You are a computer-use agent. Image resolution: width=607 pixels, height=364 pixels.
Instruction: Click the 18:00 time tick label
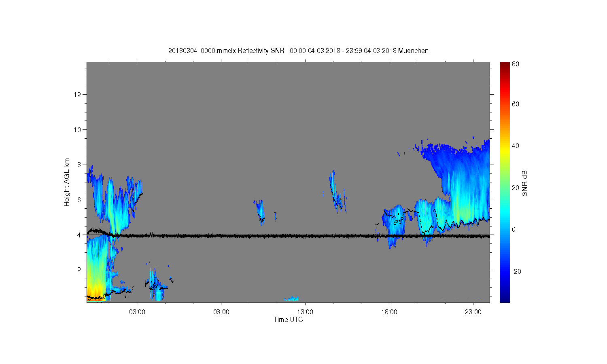point(389,312)
